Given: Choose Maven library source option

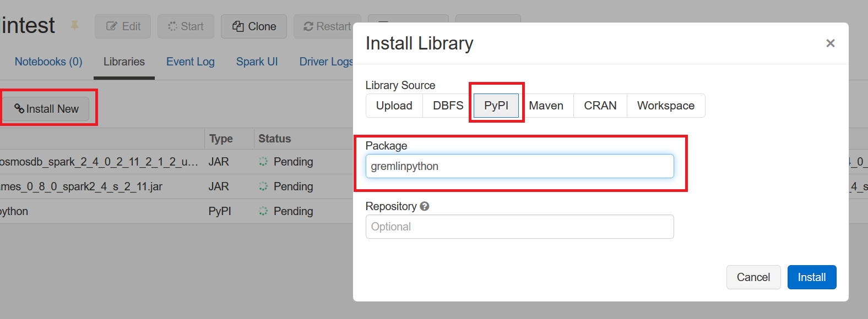Looking at the screenshot, I should click(x=546, y=106).
